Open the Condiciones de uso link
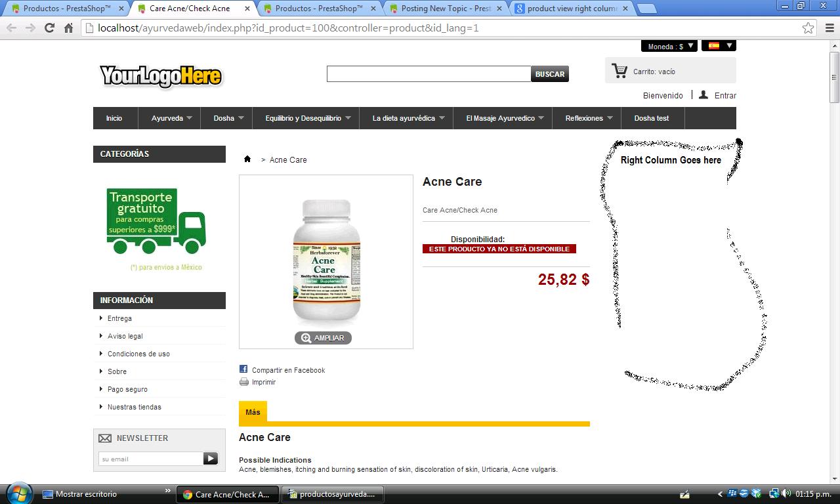840x504 pixels. (138, 354)
